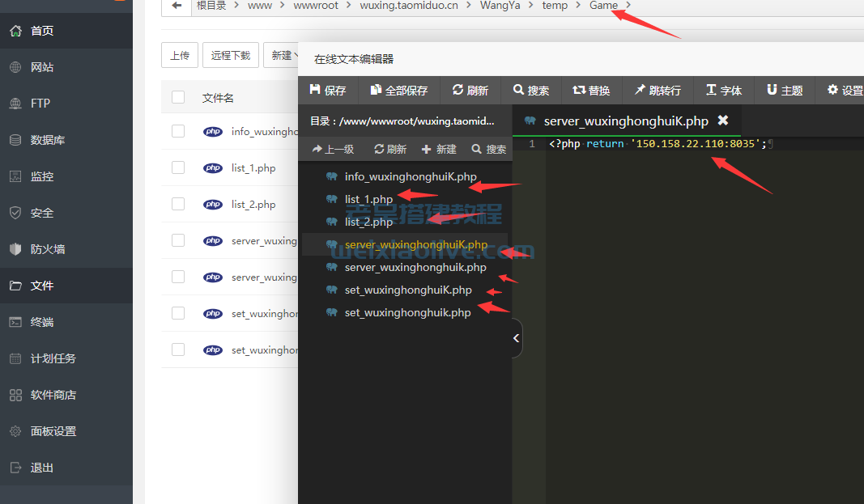Go up one level in editor directory
Viewport: 864px width, 504px height.
point(333,149)
